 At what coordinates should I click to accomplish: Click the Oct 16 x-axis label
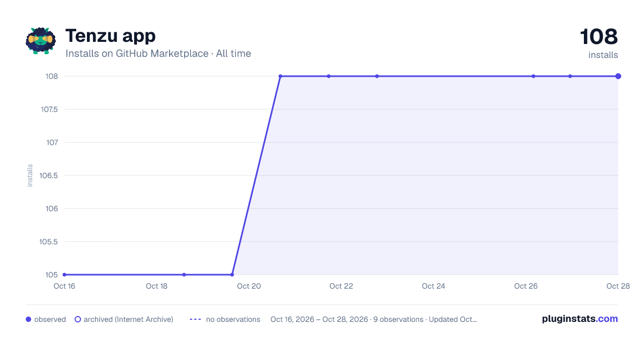[x=64, y=286]
